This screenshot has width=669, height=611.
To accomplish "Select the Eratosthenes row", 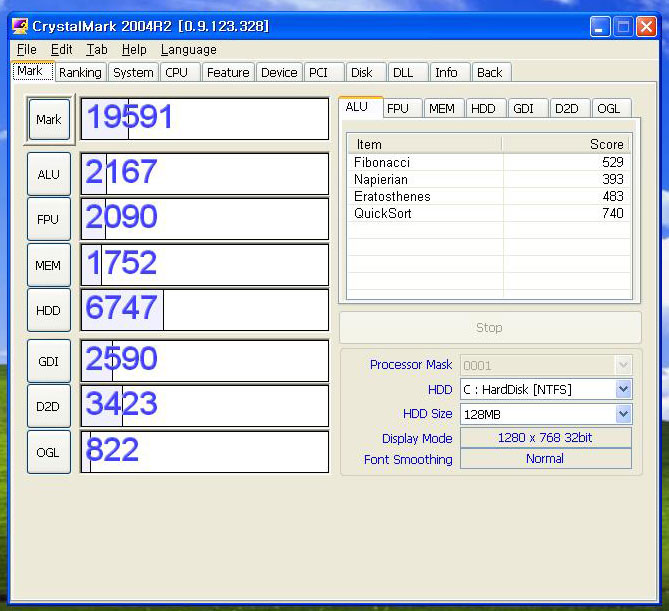I will (489, 196).
